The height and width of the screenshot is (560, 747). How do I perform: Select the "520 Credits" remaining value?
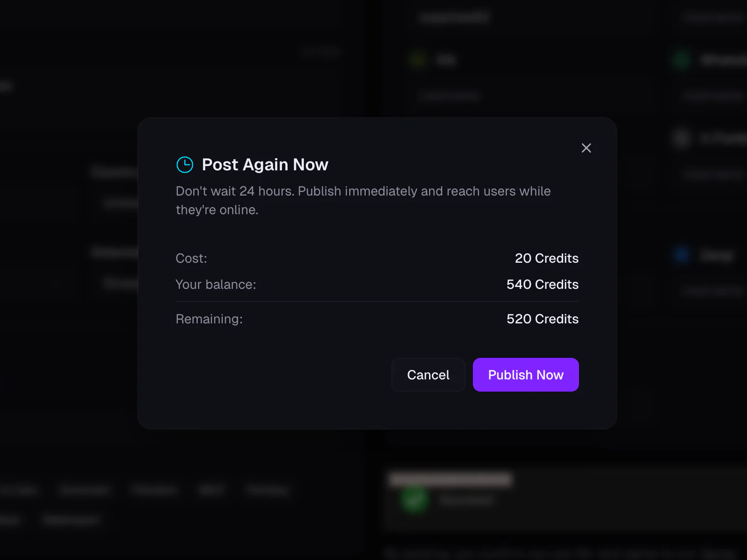pos(542,319)
